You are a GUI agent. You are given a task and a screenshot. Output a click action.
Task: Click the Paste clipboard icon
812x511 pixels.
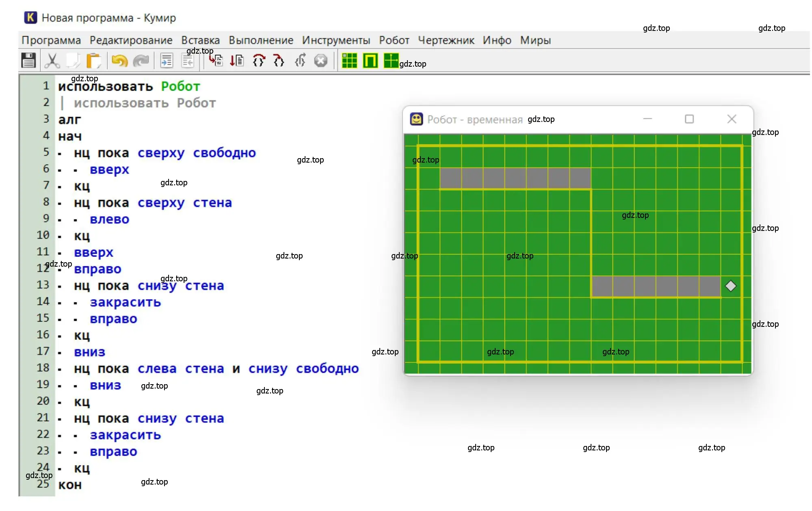(94, 61)
